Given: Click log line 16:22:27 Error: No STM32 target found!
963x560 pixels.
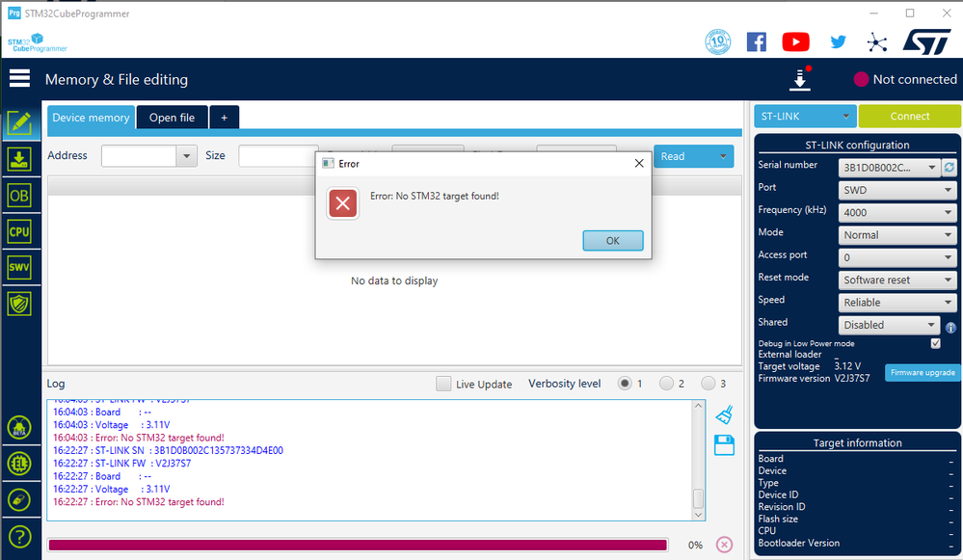Looking at the screenshot, I should point(138,501).
